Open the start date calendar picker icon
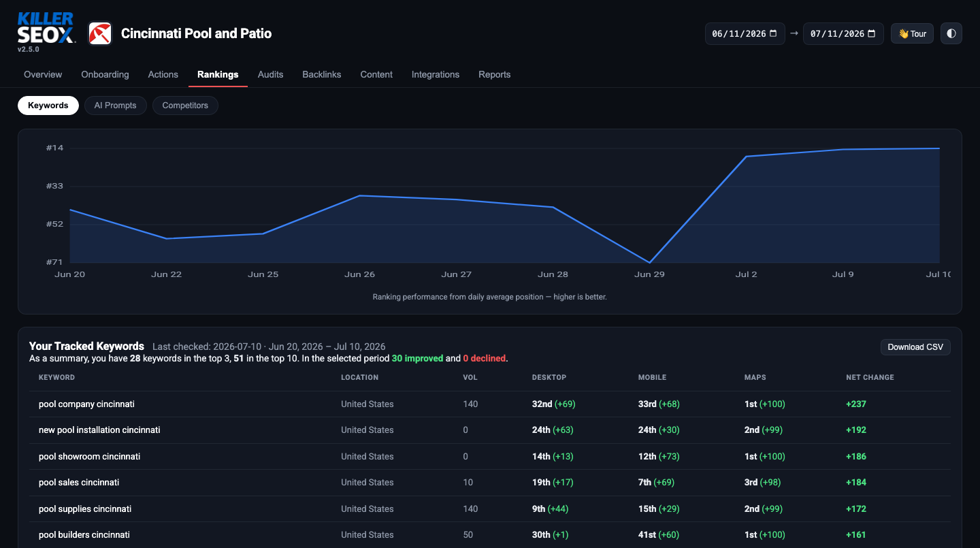This screenshot has width=980, height=548. [x=772, y=33]
